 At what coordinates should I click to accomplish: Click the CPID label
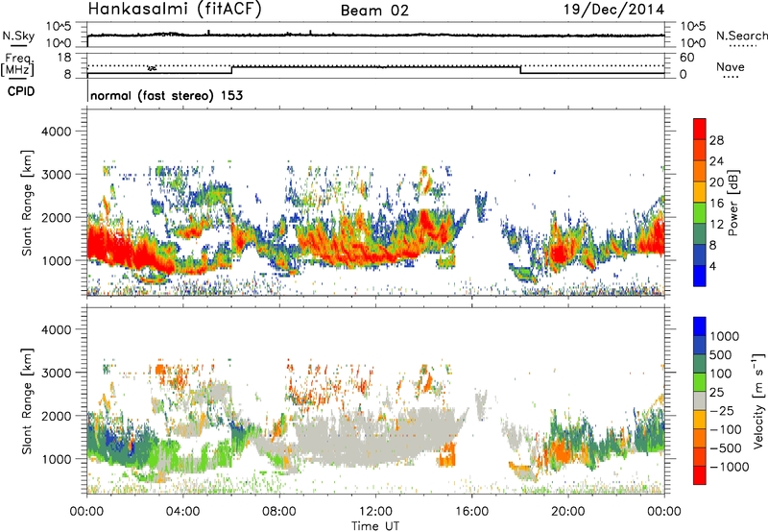(x=21, y=91)
